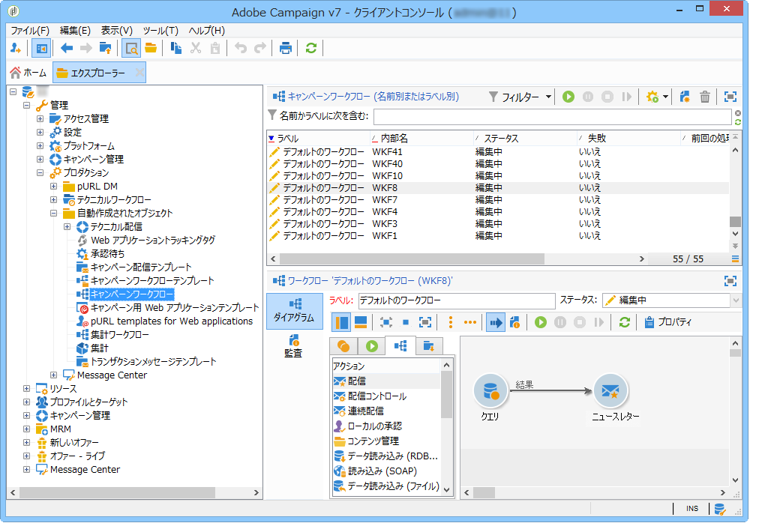This screenshot has width=759, height=532.
Task: Select the 集計ワークフロー tree item
Action: (x=119, y=335)
